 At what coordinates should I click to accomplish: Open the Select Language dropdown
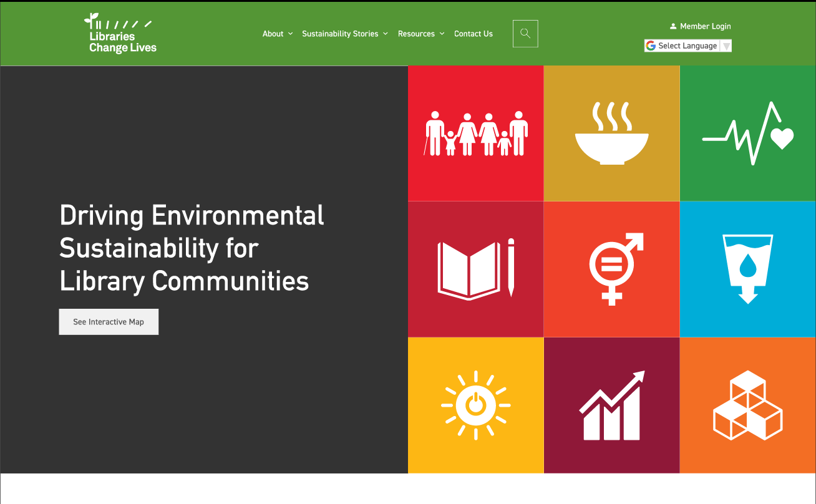coord(687,46)
